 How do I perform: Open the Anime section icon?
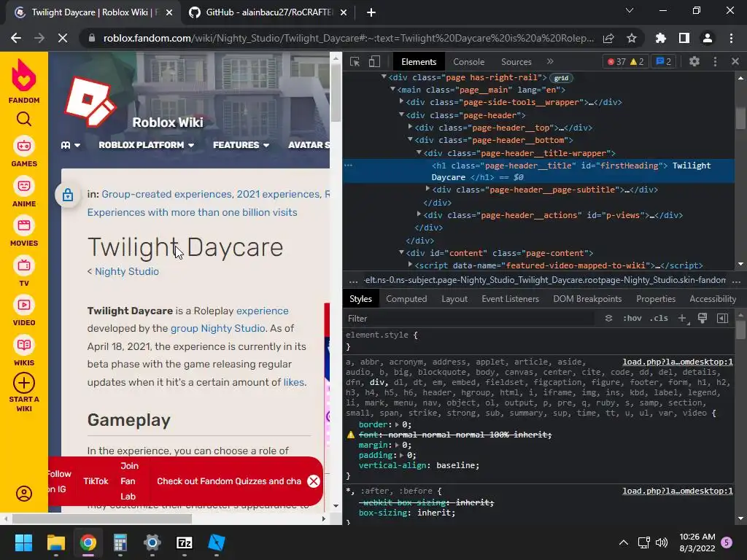[24, 186]
